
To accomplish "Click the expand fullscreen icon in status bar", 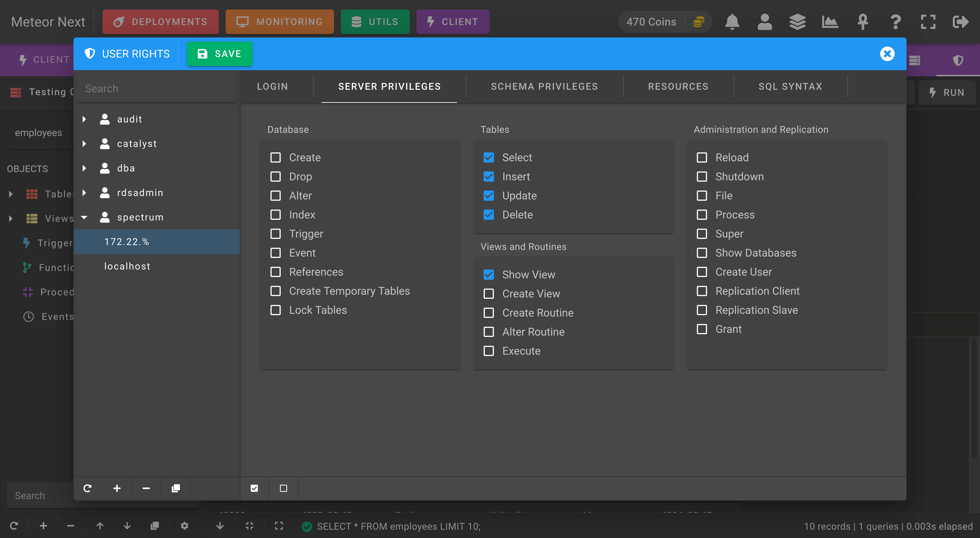I will click(279, 526).
